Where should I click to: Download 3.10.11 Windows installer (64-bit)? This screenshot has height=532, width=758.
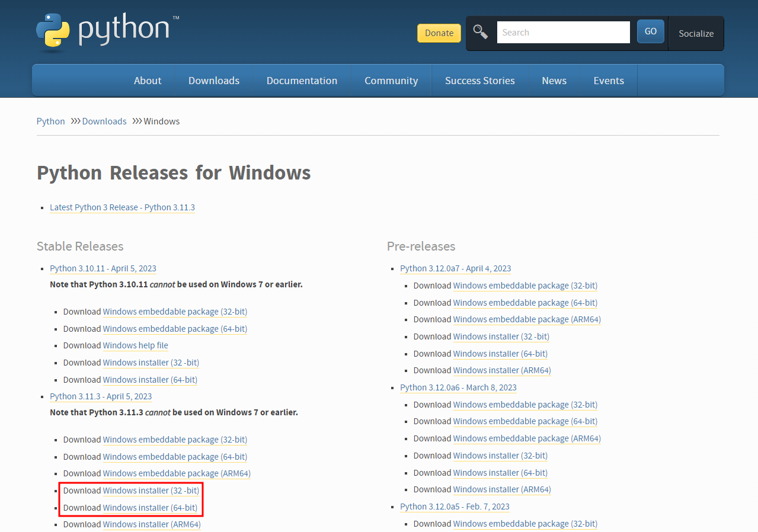150,380
